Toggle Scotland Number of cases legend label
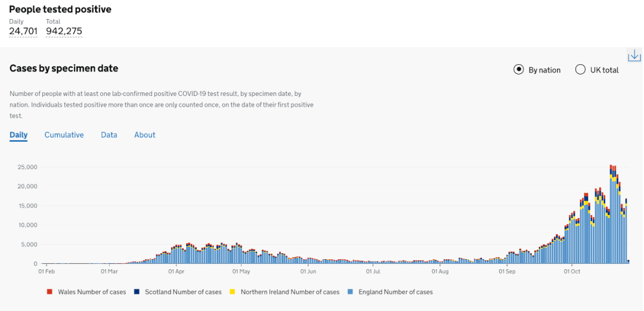 click(x=183, y=292)
